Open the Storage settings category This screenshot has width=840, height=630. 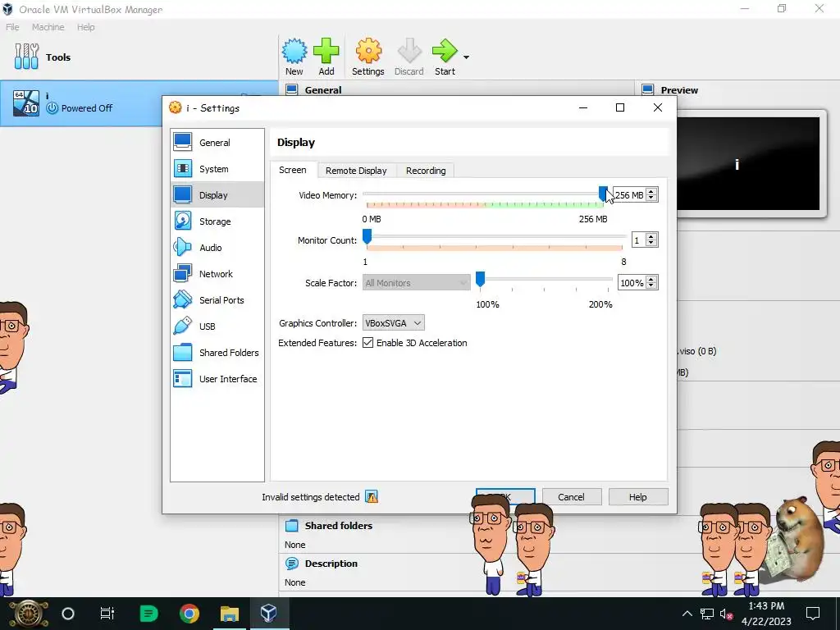(x=217, y=221)
